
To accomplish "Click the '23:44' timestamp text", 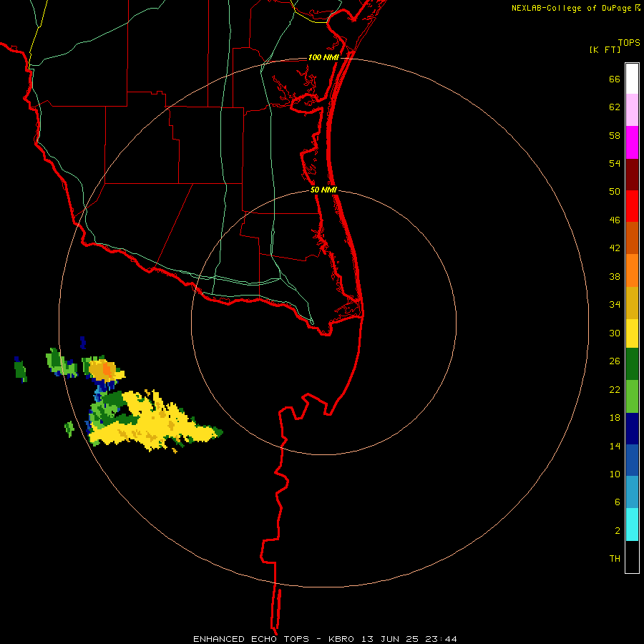I will click(x=441, y=639).
